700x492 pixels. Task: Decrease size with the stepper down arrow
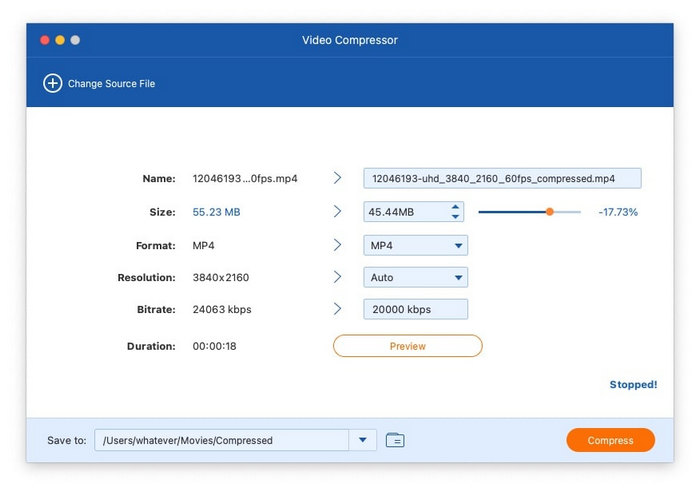tap(456, 217)
